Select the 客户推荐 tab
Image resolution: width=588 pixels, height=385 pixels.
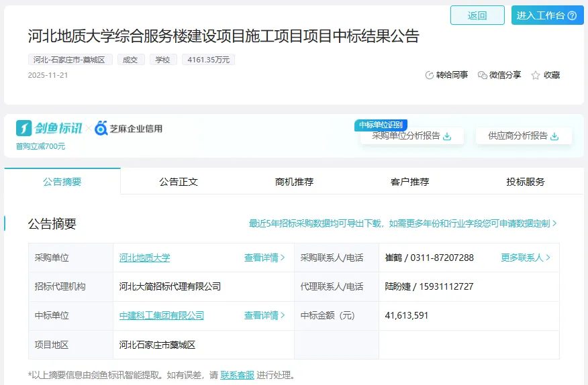pyautogui.click(x=409, y=182)
